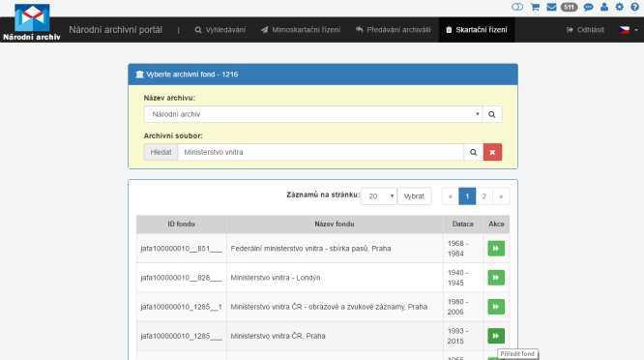Open Předávání archiválií menu item
Viewport: 644px width, 360px height.
click(393, 30)
